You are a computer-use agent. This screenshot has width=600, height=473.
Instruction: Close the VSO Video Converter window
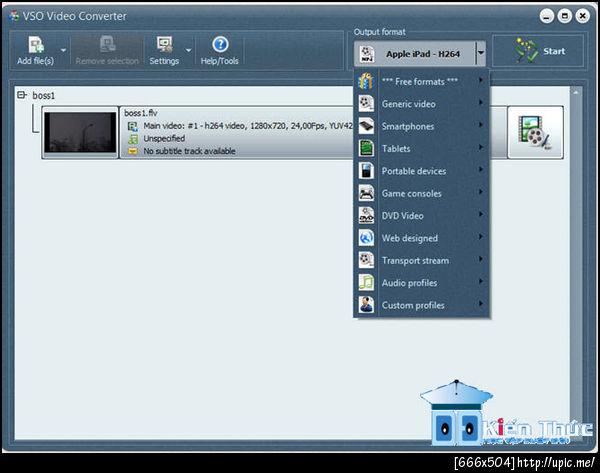tap(582, 16)
